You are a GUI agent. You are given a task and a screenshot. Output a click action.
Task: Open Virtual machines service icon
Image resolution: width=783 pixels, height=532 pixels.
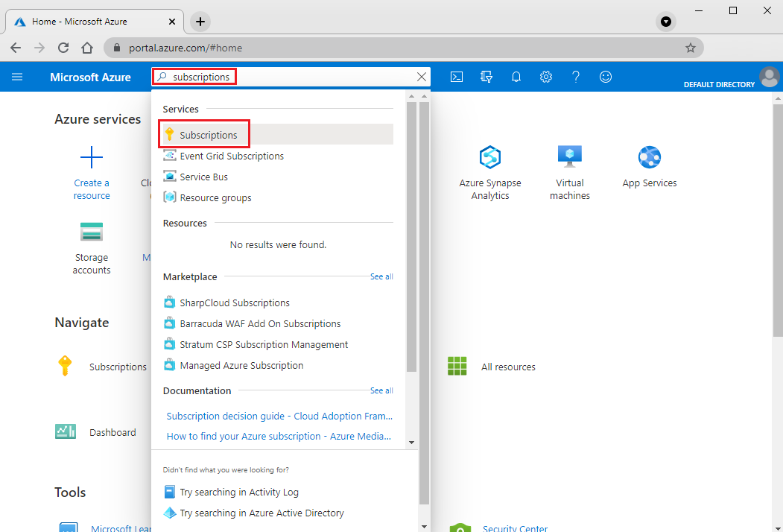(x=570, y=157)
